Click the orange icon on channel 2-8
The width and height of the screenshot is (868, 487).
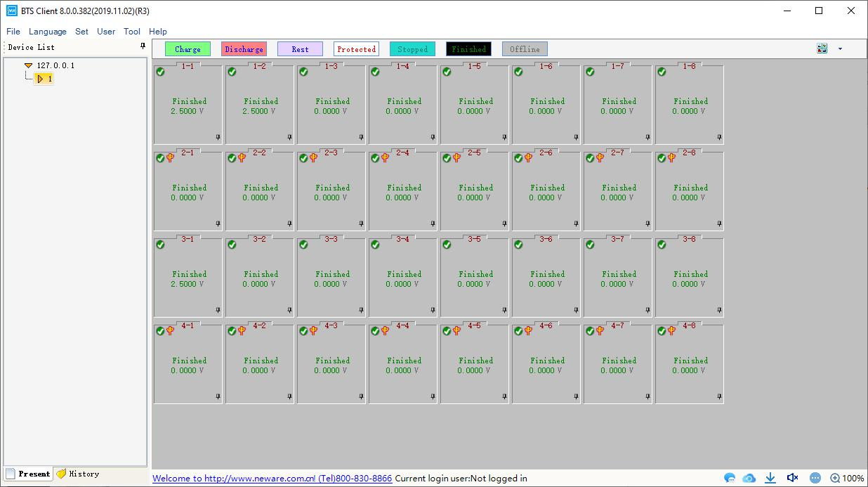(x=671, y=158)
